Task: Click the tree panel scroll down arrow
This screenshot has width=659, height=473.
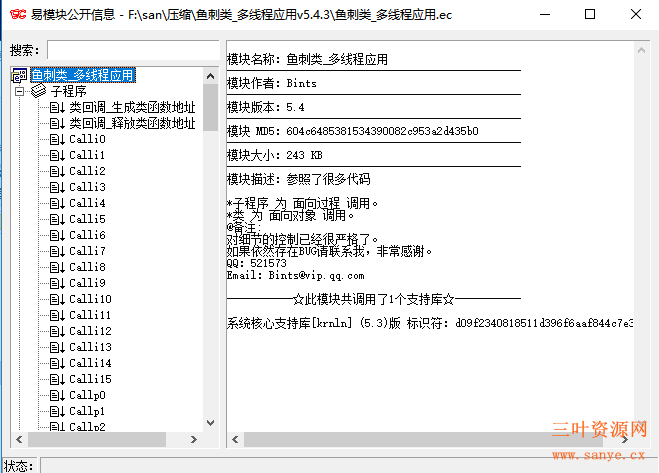Action: click(211, 423)
